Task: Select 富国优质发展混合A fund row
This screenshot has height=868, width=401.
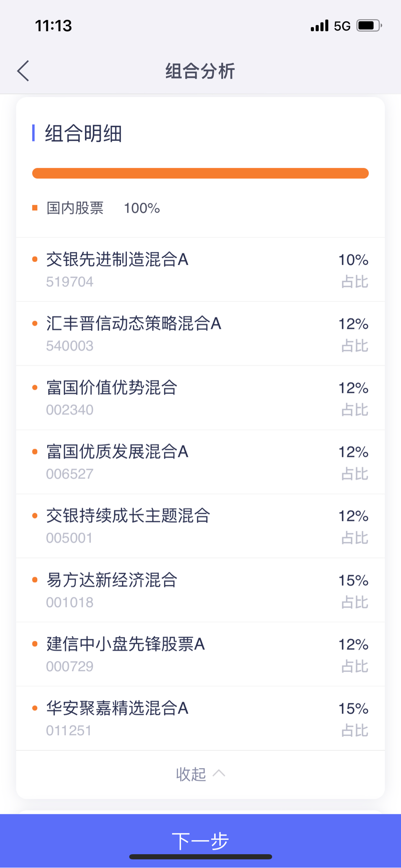Action: coord(117,452)
